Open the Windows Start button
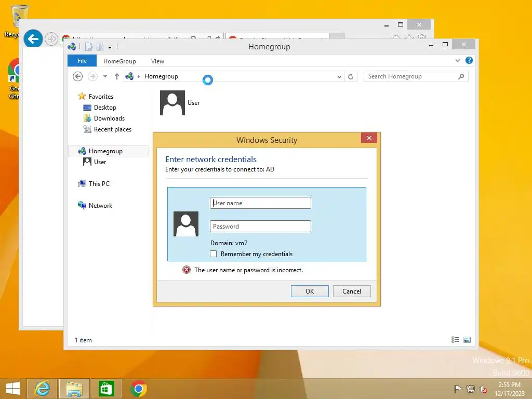The height and width of the screenshot is (399, 532). 13,389
